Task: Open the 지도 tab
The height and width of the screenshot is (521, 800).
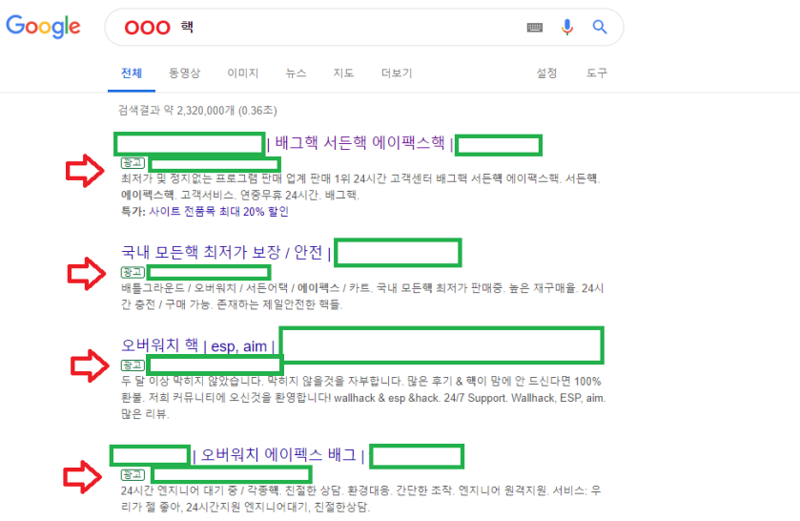Action: click(x=343, y=73)
